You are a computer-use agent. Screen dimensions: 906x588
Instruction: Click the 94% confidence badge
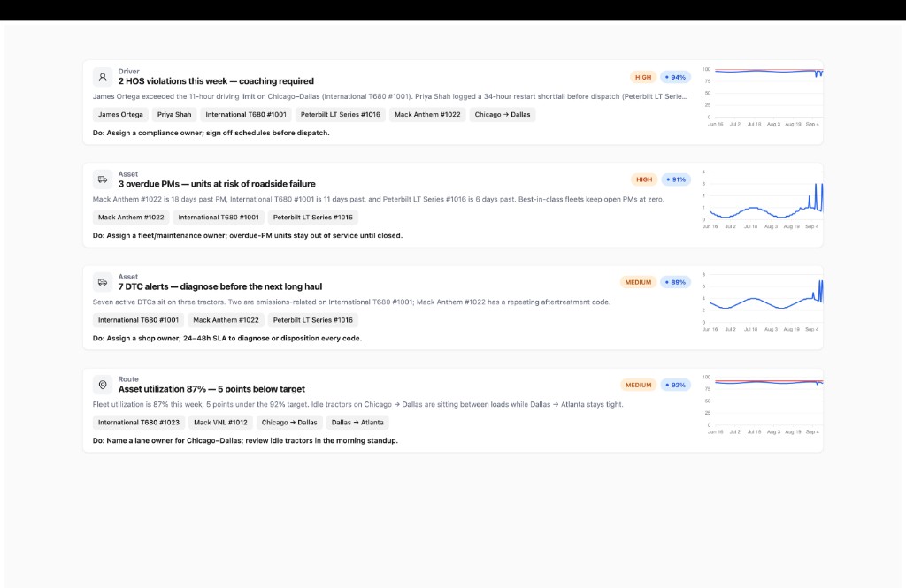pos(675,77)
